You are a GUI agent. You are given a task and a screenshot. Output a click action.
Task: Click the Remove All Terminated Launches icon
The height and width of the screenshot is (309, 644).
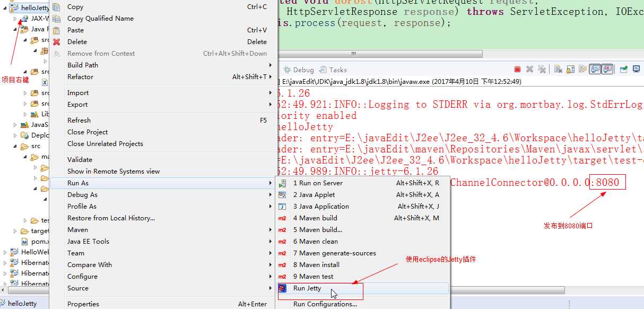pyautogui.click(x=542, y=70)
